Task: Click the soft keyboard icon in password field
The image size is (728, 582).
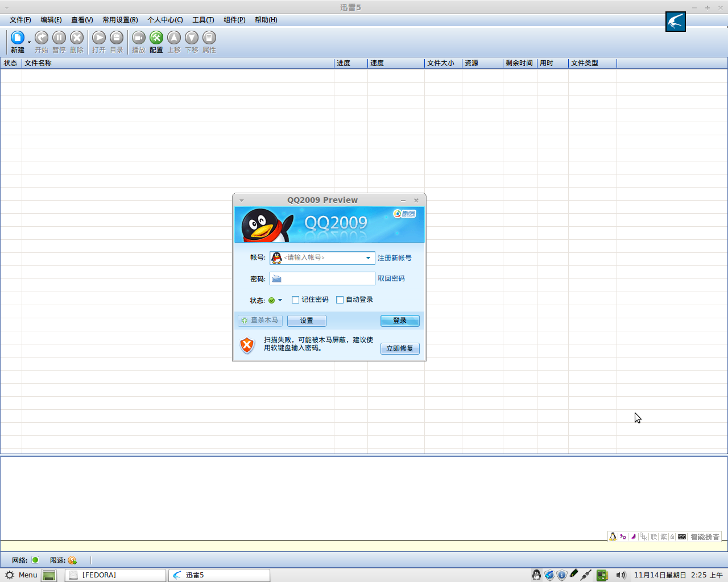Action: click(276, 279)
